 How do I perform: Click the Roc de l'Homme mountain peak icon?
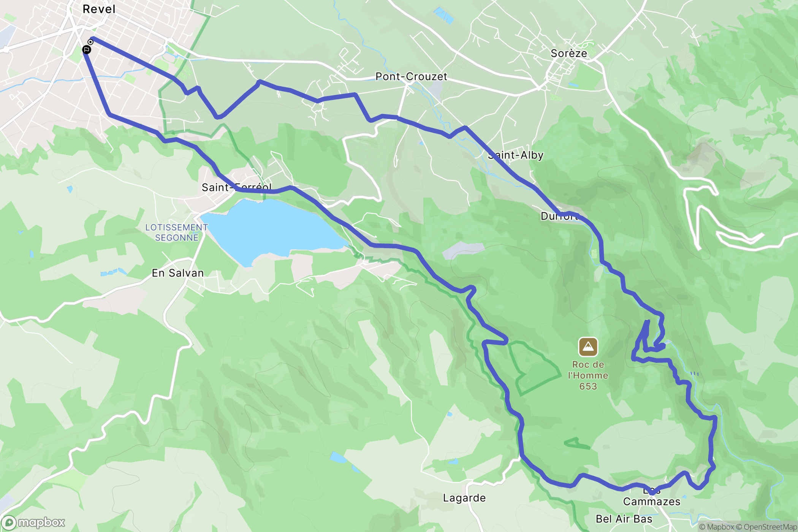click(588, 347)
